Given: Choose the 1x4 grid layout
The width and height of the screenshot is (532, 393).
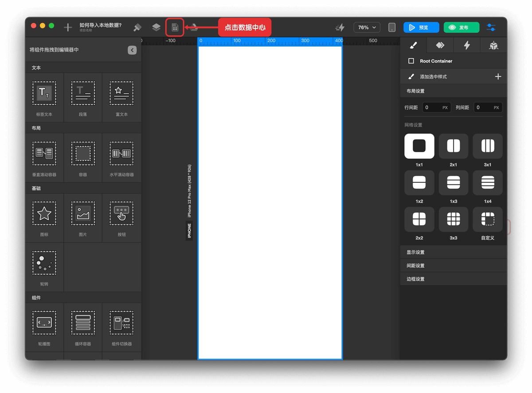Looking at the screenshot, I should tap(488, 183).
